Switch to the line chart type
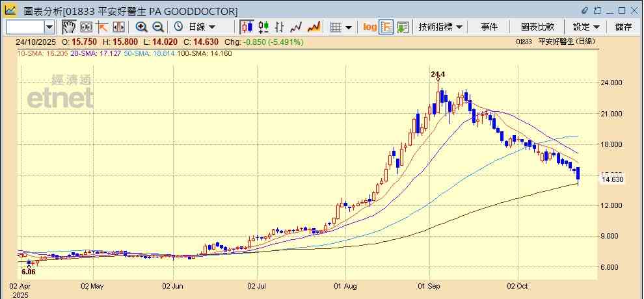644x299 pixels. tap(297, 27)
